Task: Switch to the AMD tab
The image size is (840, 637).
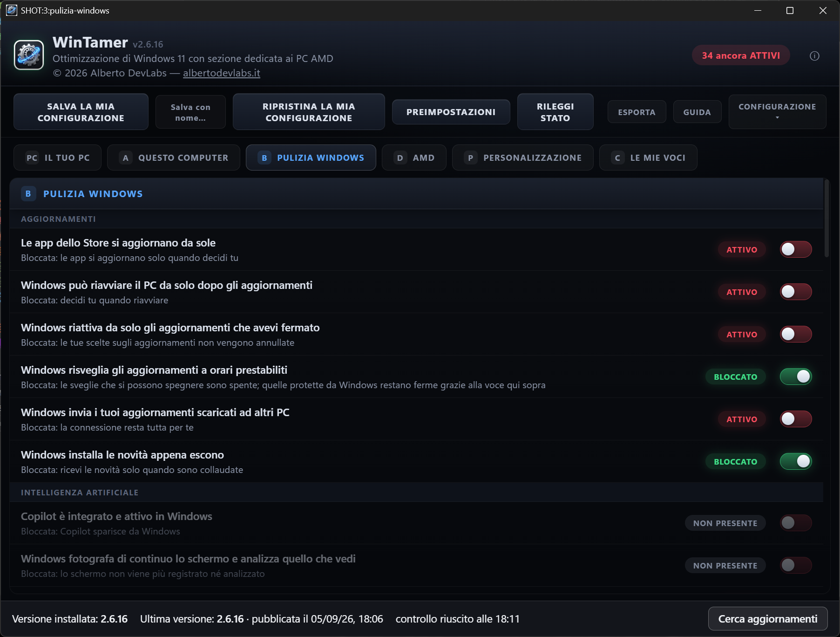Action: point(414,158)
